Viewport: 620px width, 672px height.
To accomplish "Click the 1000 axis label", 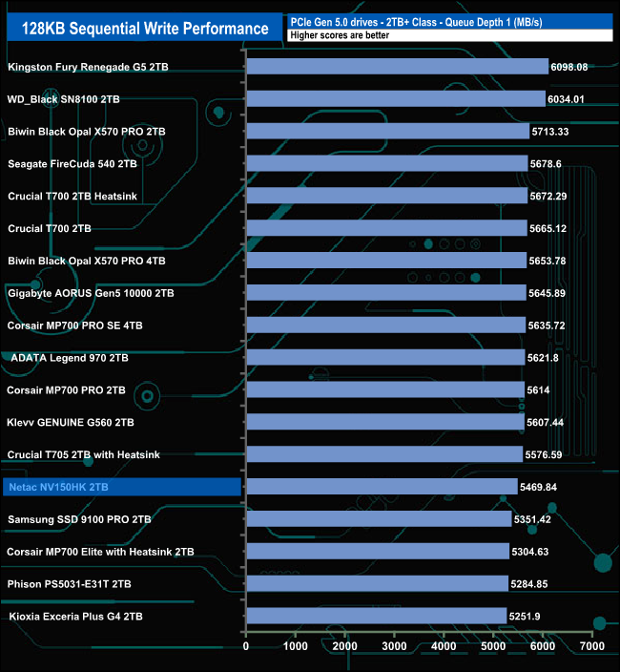I will (296, 646).
